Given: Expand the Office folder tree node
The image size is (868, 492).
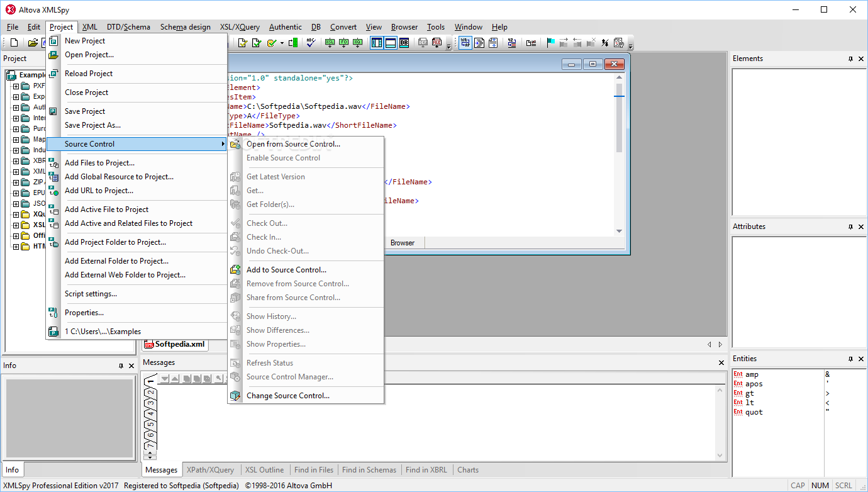Looking at the screenshot, I should (x=16, y=236).
